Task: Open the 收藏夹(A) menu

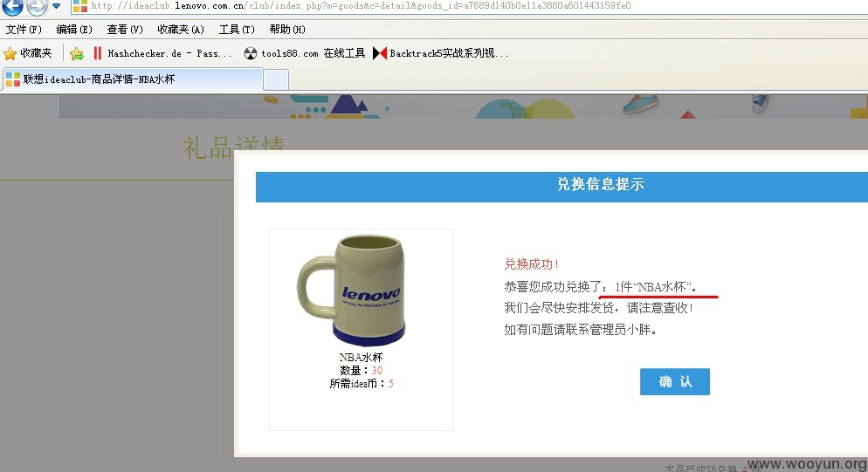Action: click(x=181, y=30)
